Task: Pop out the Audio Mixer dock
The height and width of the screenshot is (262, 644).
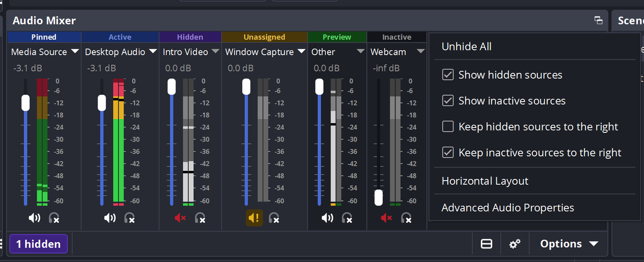Action: (x=598, y=20)
